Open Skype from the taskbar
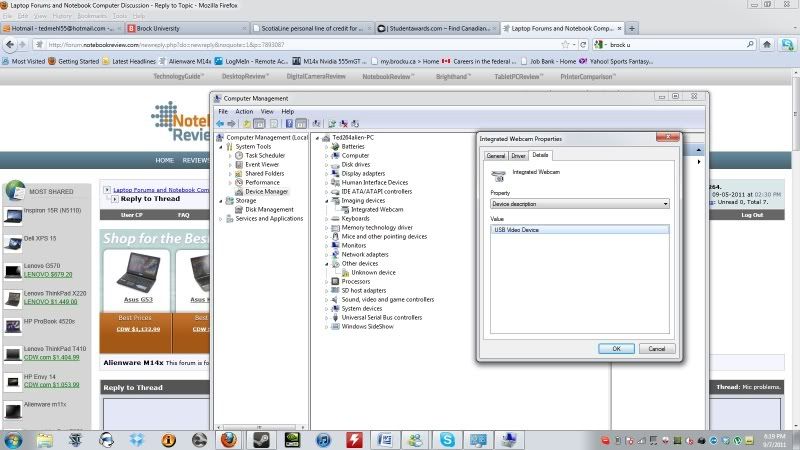The height and width of the screenshot is (450, 800). tap(447, 439)
